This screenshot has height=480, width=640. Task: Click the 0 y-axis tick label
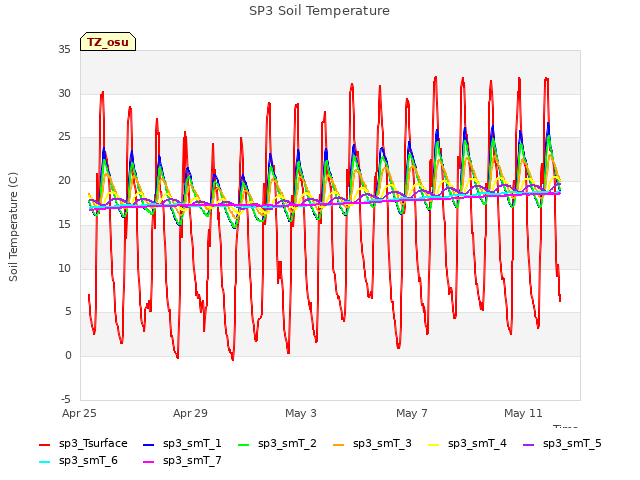pos(68,356)
